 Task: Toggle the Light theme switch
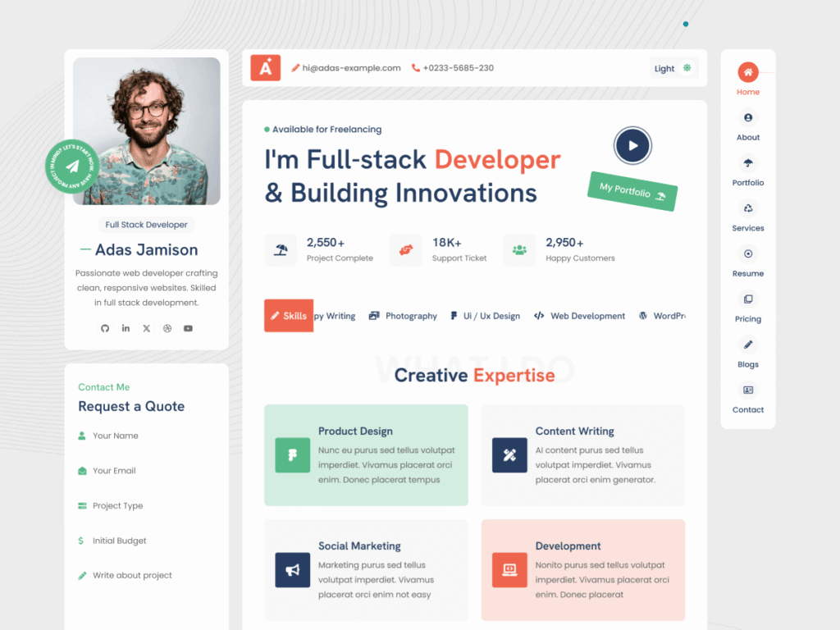(x=674, y=68)
